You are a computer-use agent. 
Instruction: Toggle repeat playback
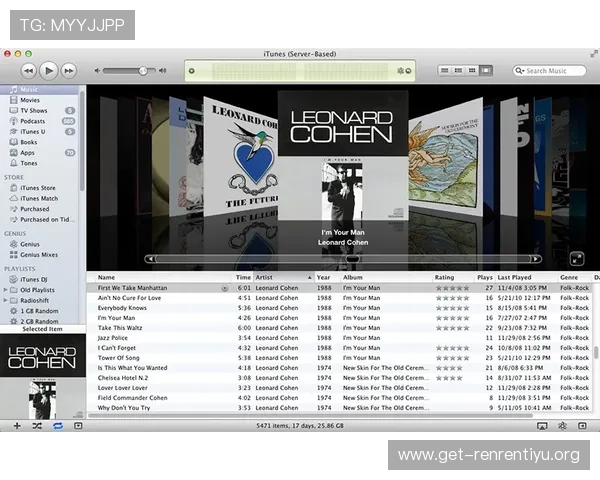coord(58,426)
